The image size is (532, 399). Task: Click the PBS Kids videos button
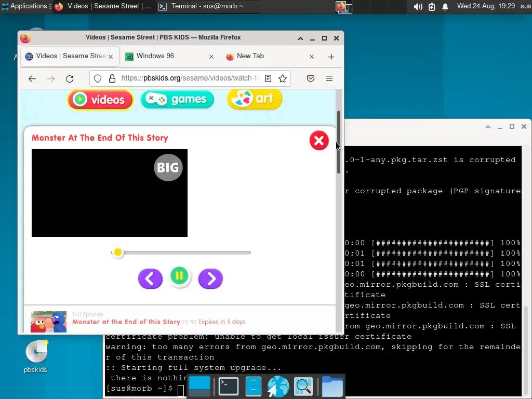point(100,99)
